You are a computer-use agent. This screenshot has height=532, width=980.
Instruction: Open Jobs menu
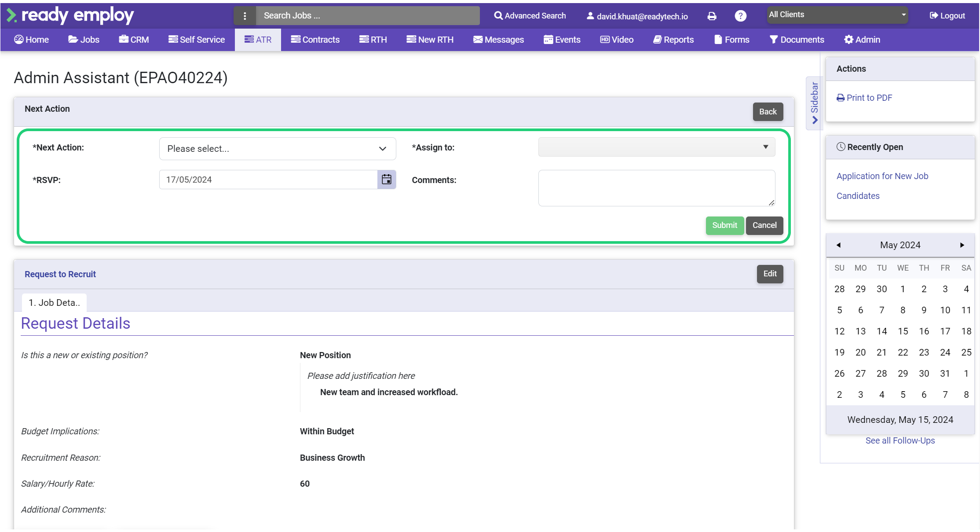pos(84,40)
